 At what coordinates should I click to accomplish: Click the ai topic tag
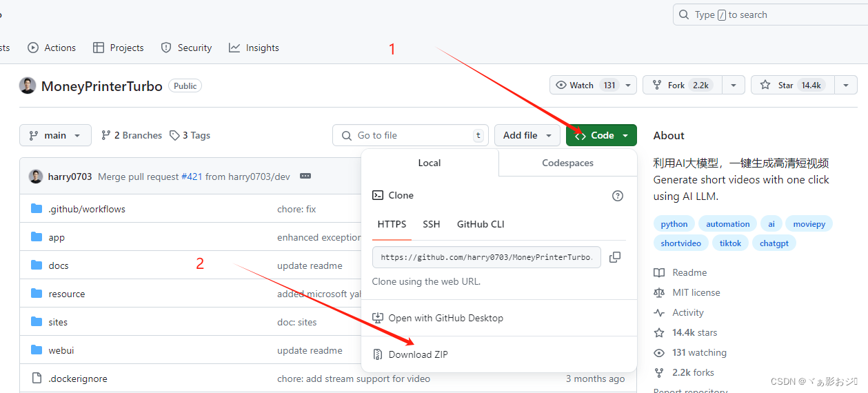[x=771, y=223]
